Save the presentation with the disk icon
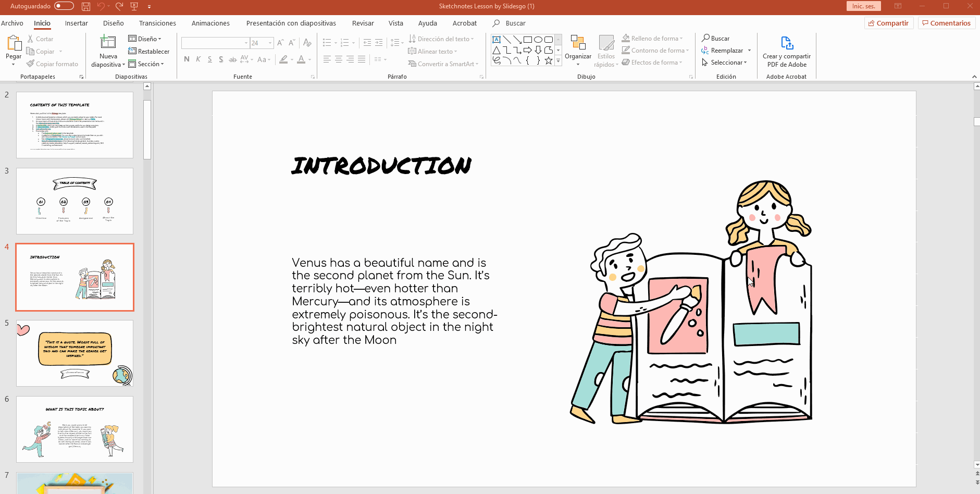 [x=86, y=6]
